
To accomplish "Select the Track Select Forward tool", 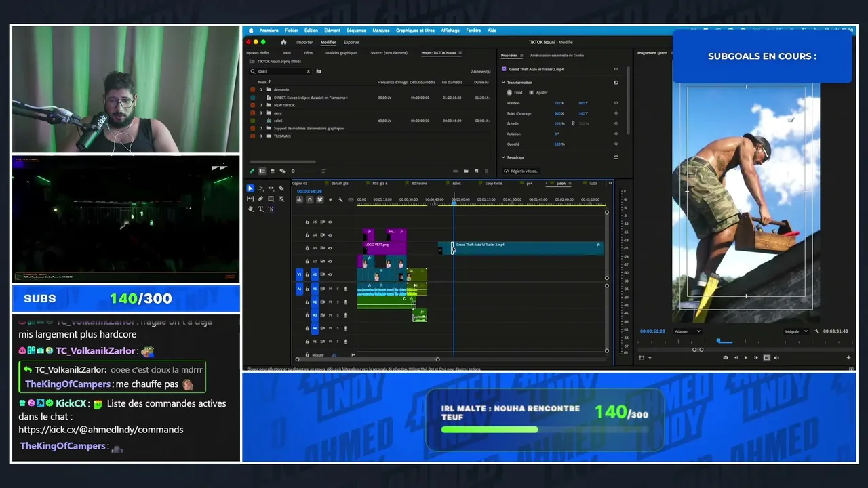I will 260,188.
